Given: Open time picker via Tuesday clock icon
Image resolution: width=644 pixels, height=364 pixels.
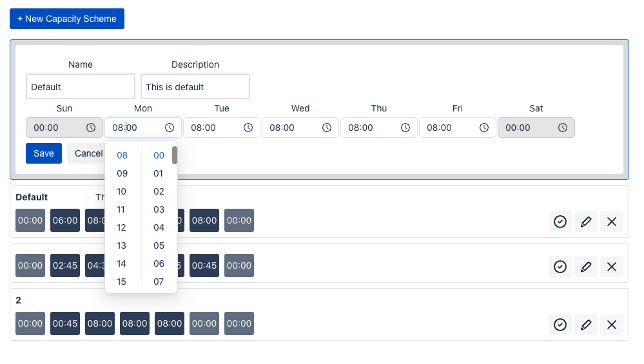Looking at the screenshot, I should click(x=248, y=128).
